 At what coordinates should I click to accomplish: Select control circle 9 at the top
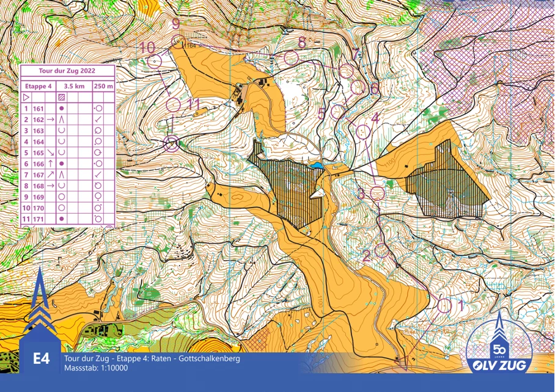178,41
